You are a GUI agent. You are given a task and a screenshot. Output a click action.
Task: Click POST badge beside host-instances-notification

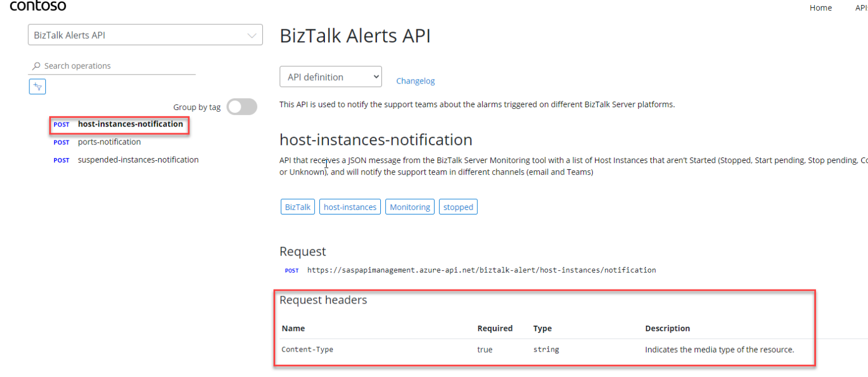62,125
